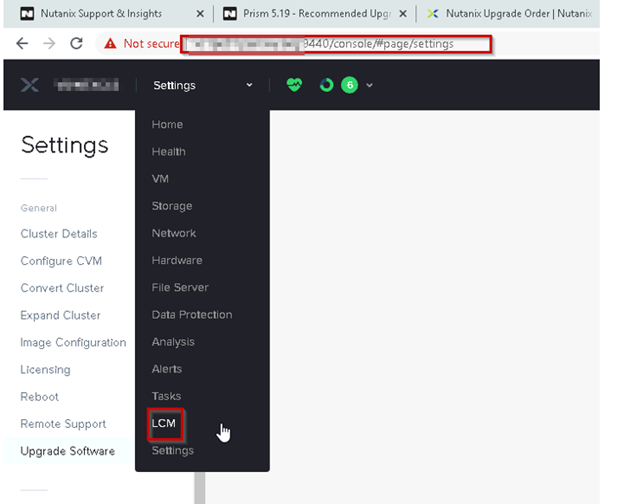The image size is (624, 504).
Task: Click the Support & Insights tab favicon
Action: click(27, 14)
